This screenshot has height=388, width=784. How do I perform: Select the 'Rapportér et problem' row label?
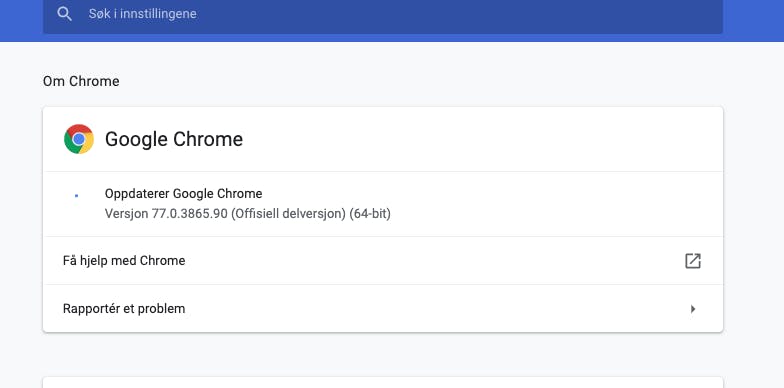124,308
